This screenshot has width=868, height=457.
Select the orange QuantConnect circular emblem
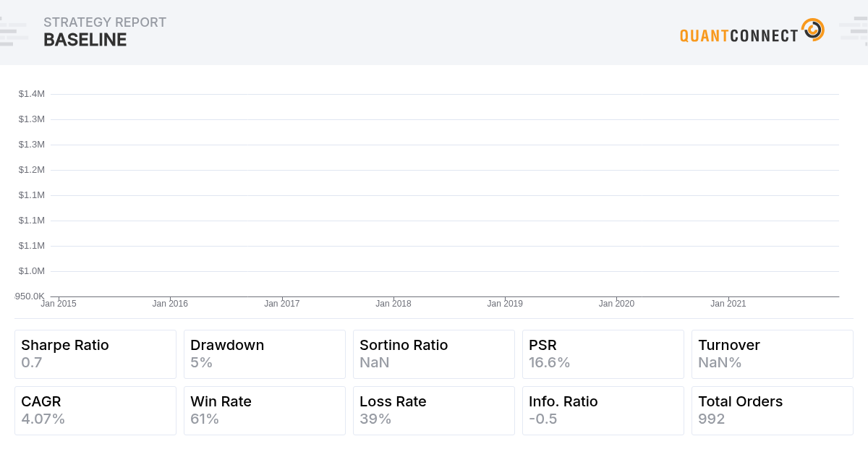(x=813, y=30)
